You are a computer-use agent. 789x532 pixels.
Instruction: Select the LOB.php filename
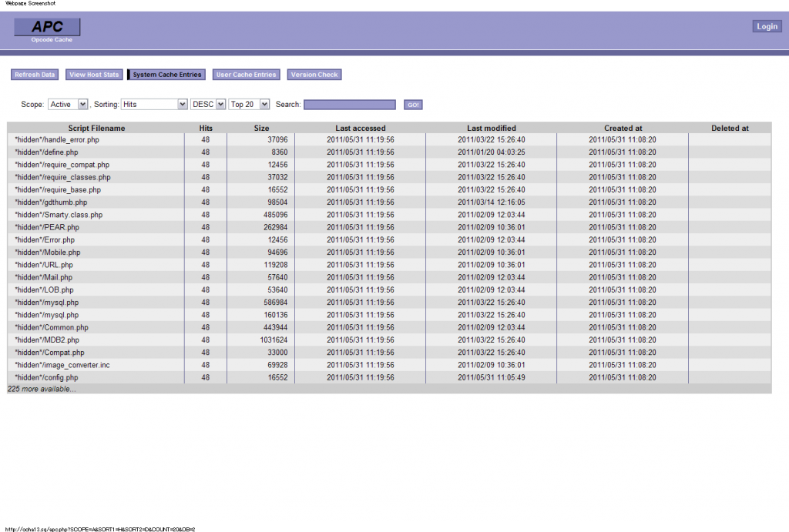coord(44,290)
